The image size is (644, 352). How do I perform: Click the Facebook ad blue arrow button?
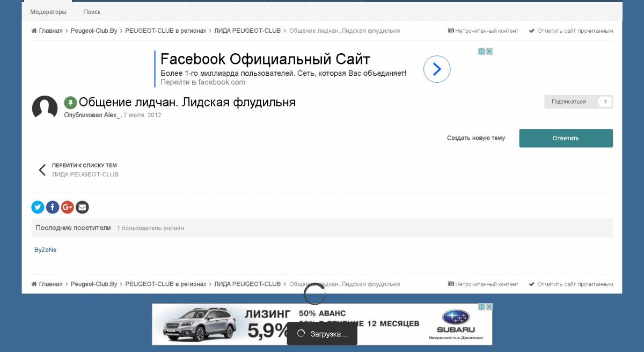[436, 69]
